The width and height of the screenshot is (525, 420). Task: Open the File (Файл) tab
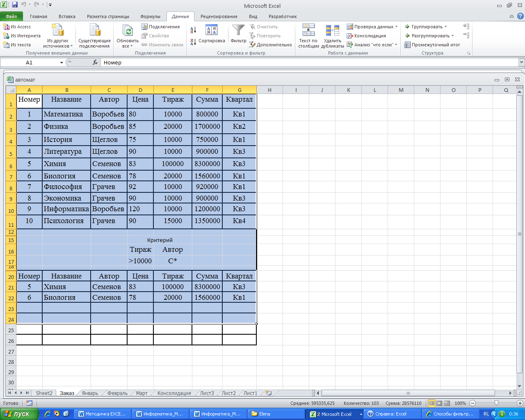click(x=11, y=16)
